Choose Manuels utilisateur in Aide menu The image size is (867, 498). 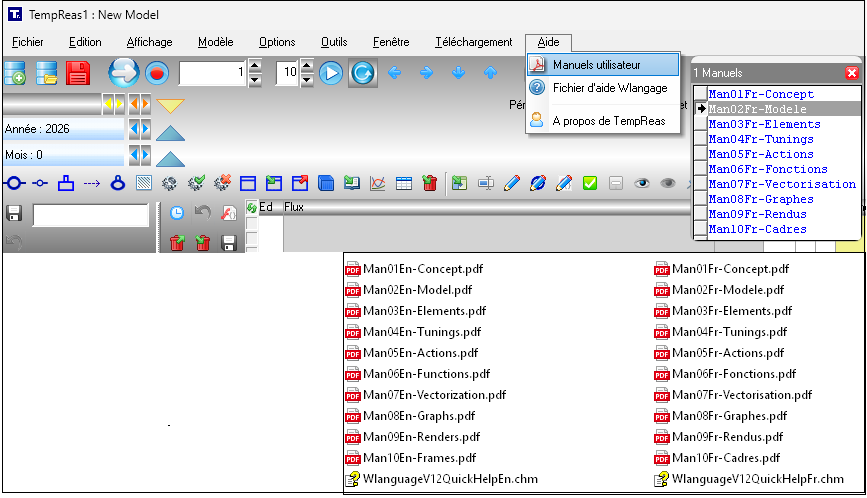click(x=603, y=65)
